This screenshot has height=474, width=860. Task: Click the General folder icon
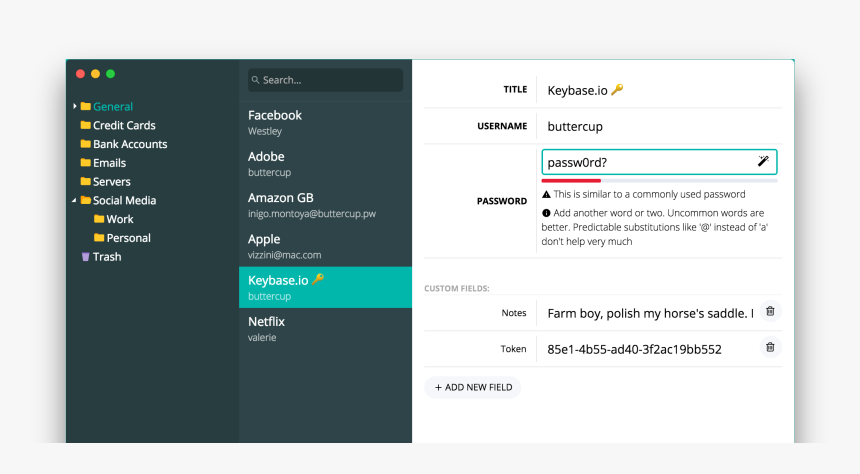tap(86, 106)
